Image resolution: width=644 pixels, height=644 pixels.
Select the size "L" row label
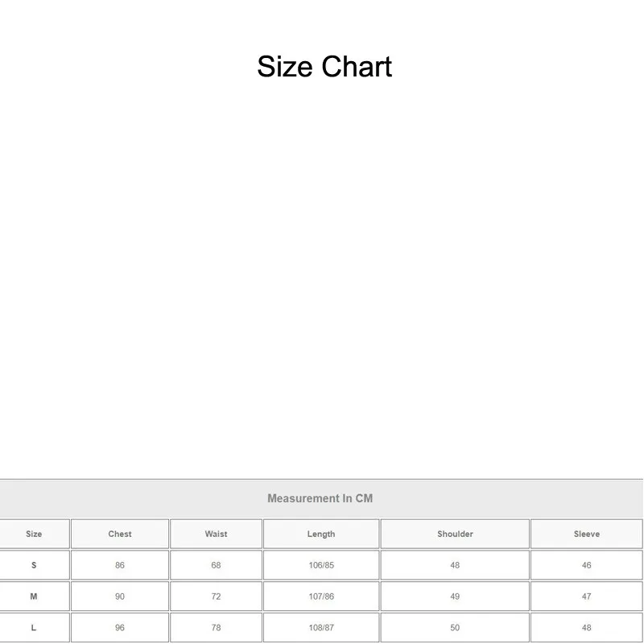(x=34, y=628)
